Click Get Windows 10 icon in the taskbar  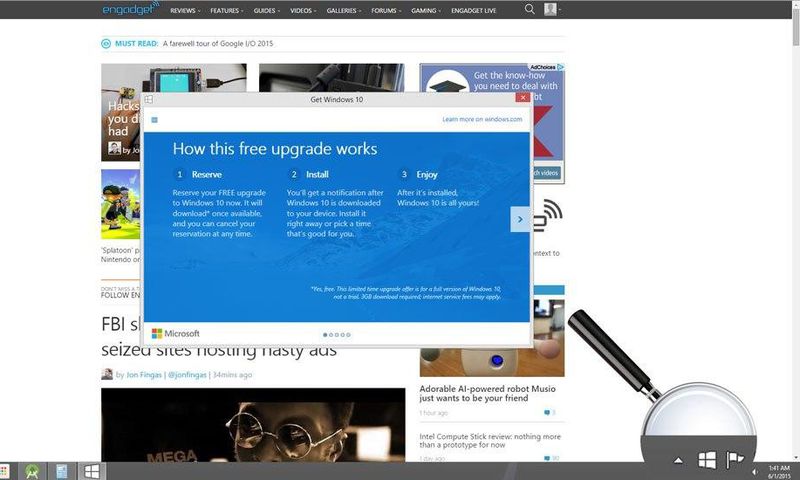coord(91,471)
